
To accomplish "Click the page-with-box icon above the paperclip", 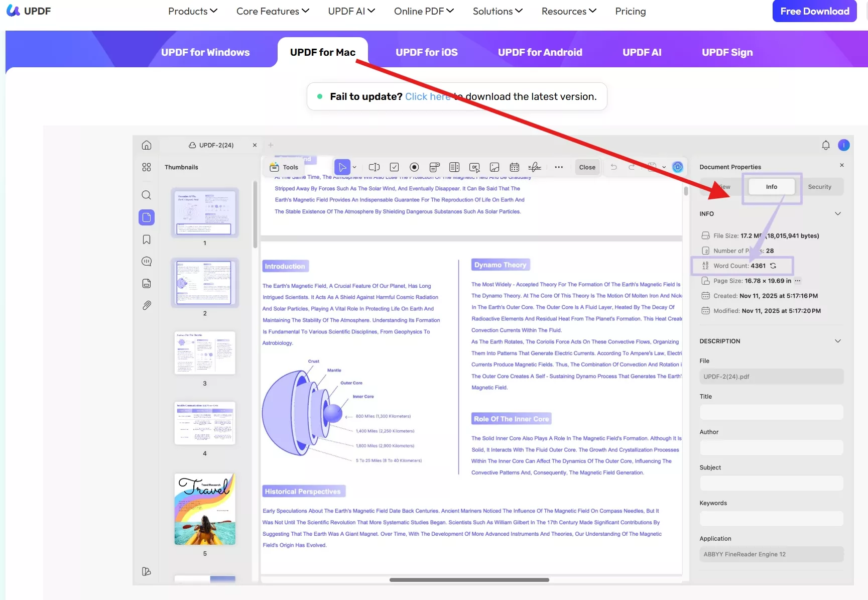I will click(x=147, y=284).
